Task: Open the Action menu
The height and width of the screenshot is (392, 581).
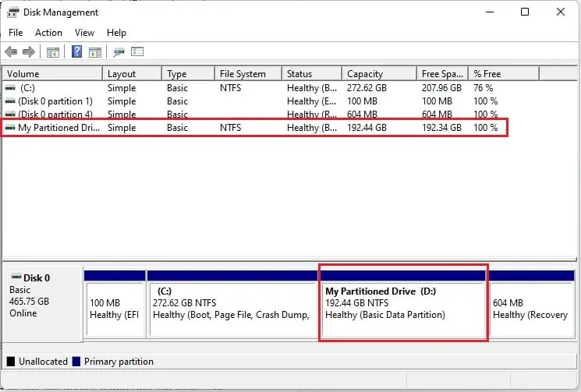Action: [x=48, y=33]
